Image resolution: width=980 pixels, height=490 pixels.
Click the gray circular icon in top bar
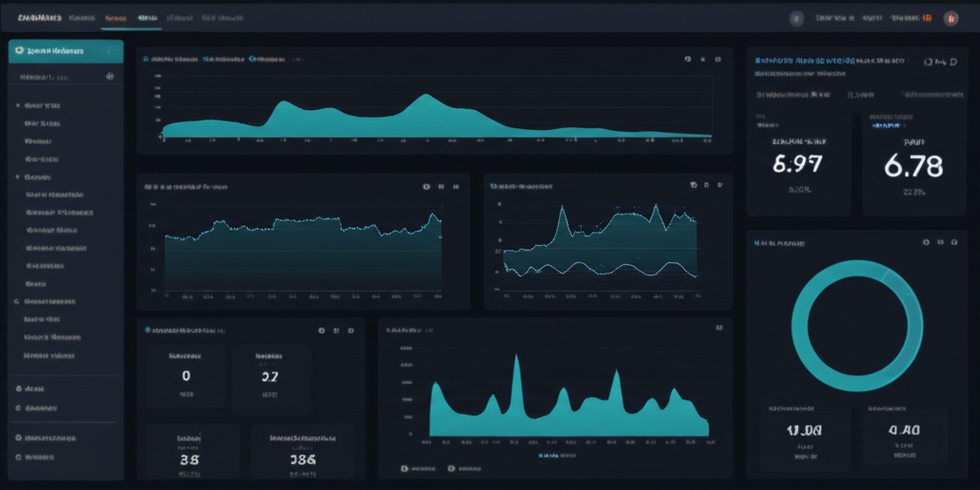pyautogui.click(x=796, y=17)
